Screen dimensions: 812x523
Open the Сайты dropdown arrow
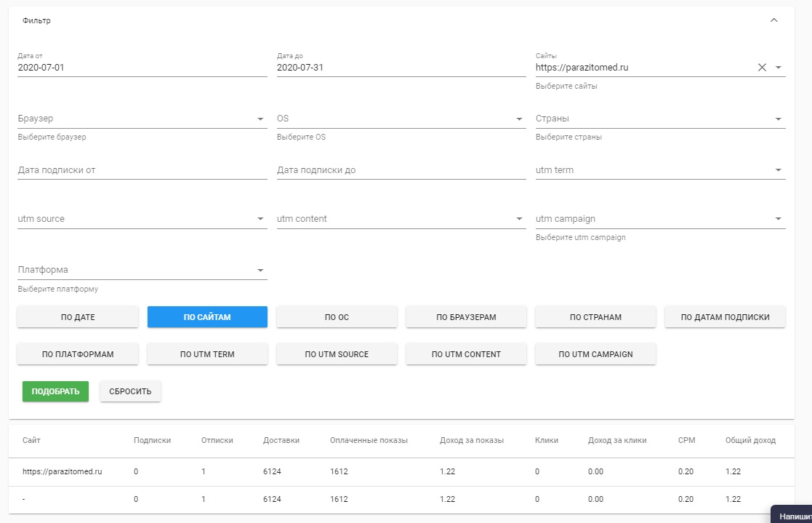click(779, 68)
